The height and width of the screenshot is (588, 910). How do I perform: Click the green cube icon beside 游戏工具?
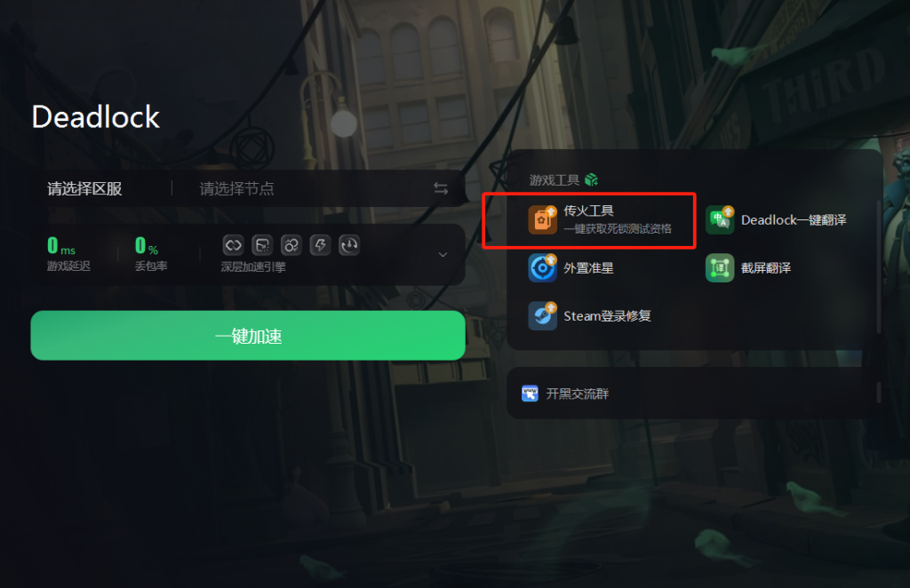point(591,179)
